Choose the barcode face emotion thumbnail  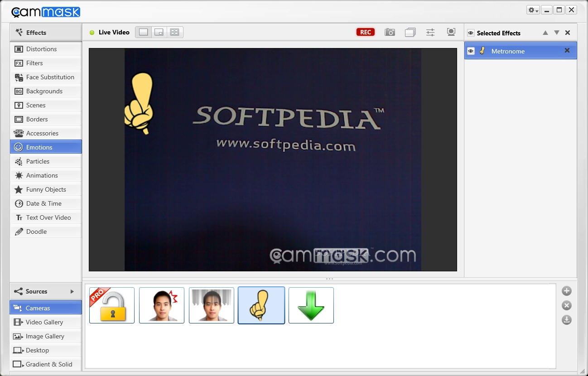click(212, 305)
